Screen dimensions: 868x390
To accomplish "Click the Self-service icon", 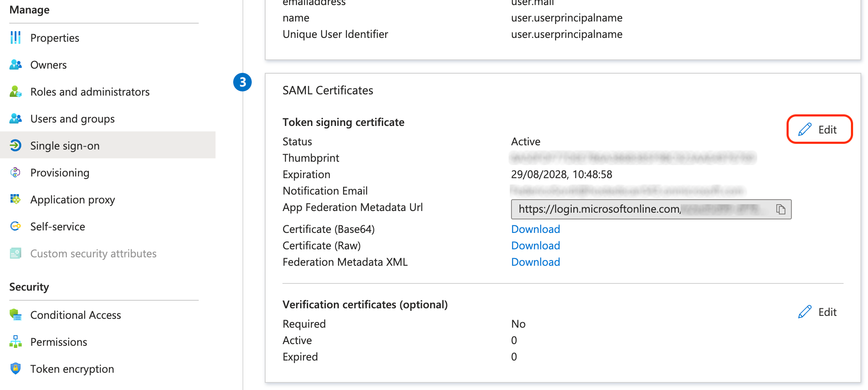I will pos(16,227).
